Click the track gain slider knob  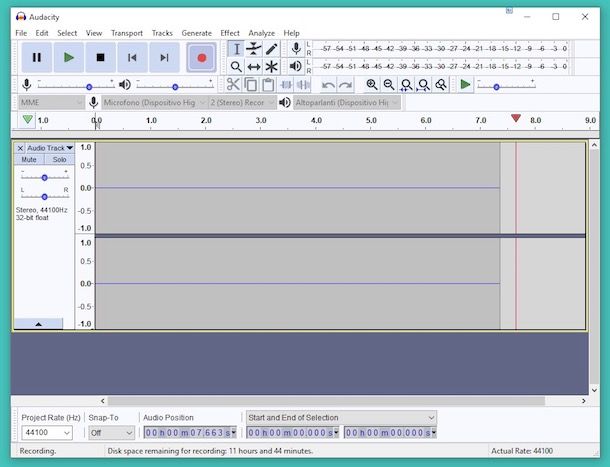pyautogui.click(x=44, y=178)
